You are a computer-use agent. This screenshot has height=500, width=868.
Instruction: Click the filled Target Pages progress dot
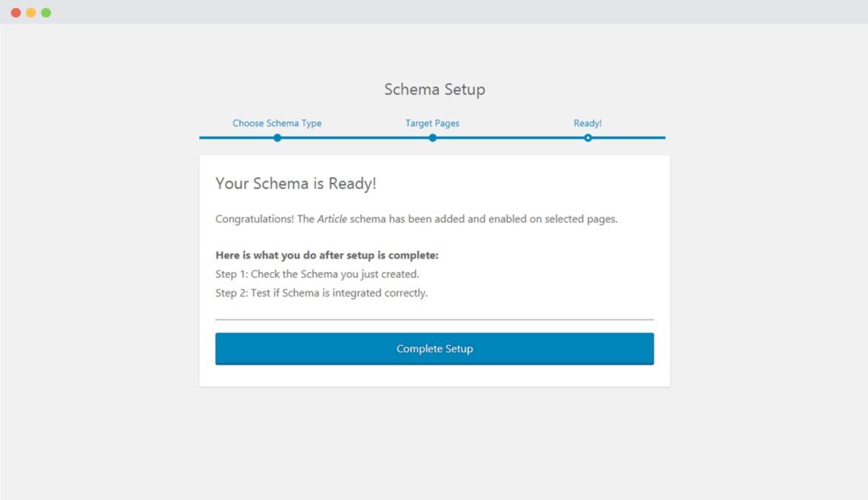[x=432, y=136]
